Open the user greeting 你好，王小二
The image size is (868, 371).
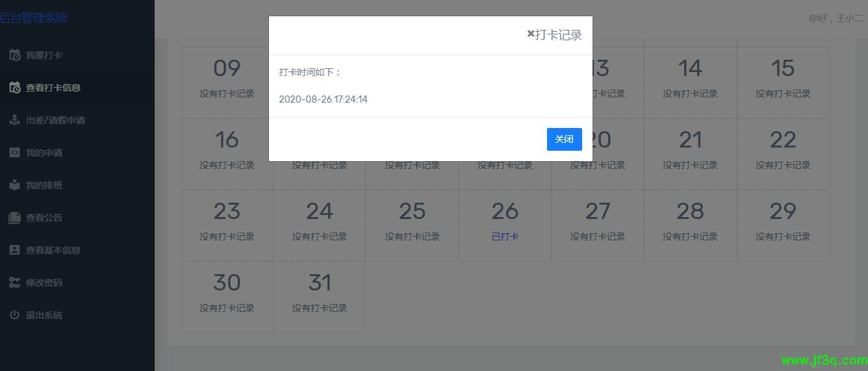pyautogui.click(x=836, y=18)
